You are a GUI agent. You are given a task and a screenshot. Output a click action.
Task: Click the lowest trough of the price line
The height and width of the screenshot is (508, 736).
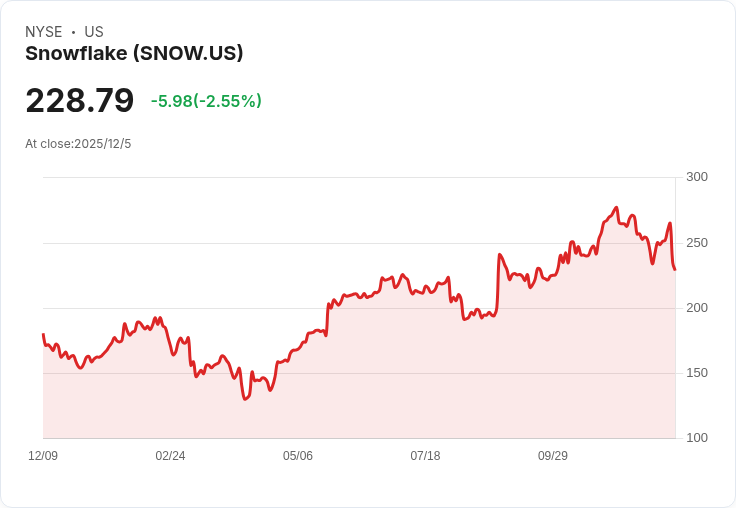(x=245, y=399)
